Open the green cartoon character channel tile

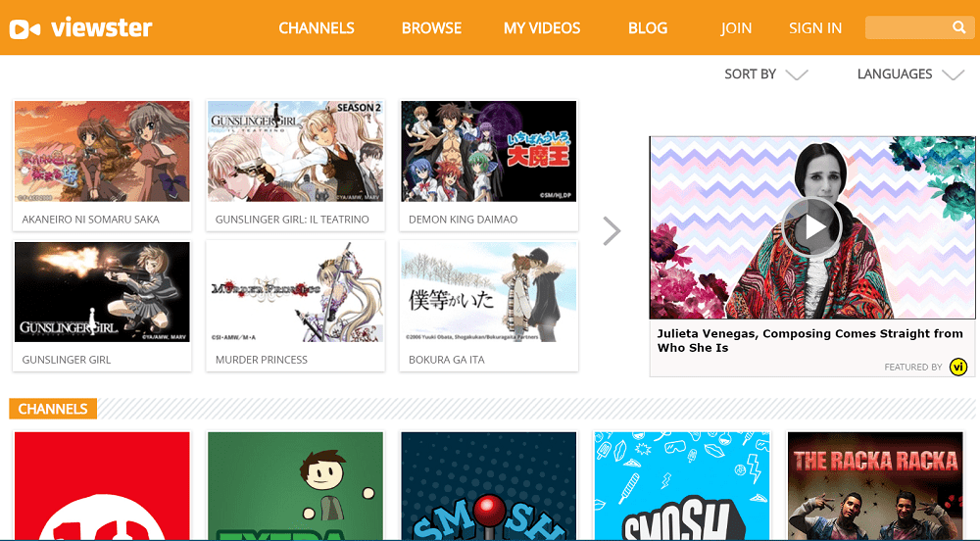point(295,485)
